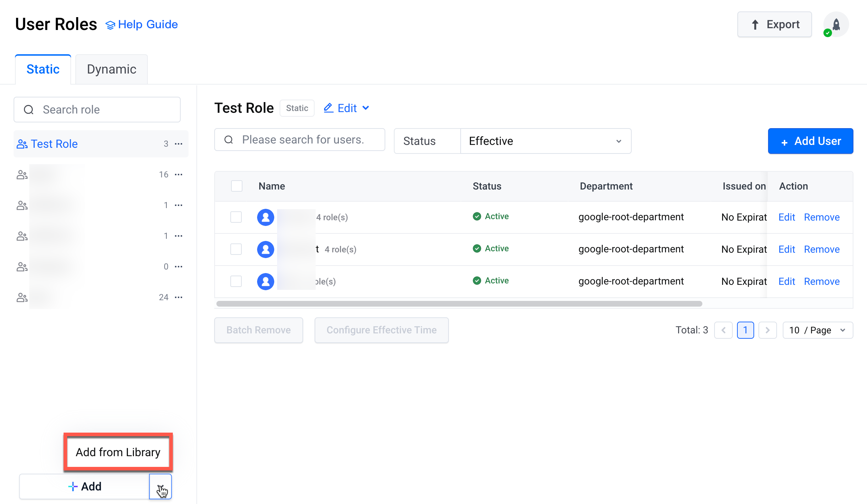Click the third user's avatar icon

266,281
